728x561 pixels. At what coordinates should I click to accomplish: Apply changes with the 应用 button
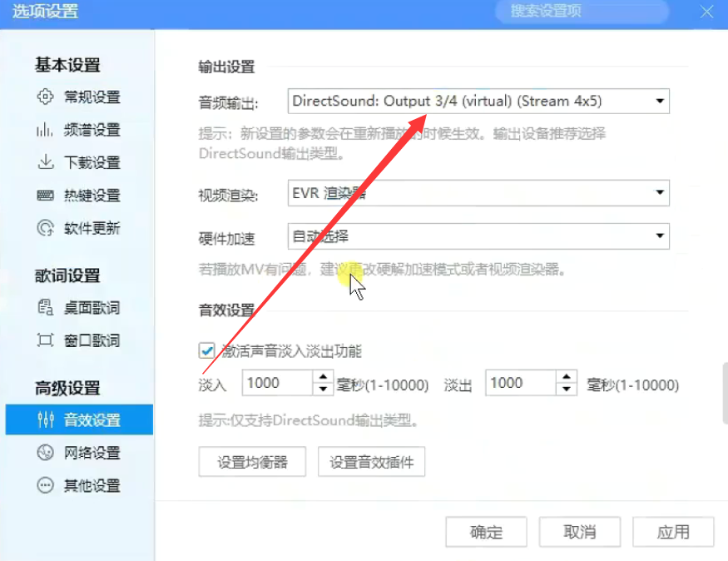click(x=674, y=532)
